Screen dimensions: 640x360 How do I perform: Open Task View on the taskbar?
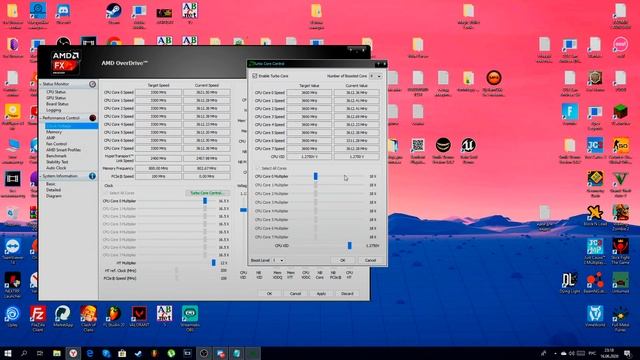[40, 353]
